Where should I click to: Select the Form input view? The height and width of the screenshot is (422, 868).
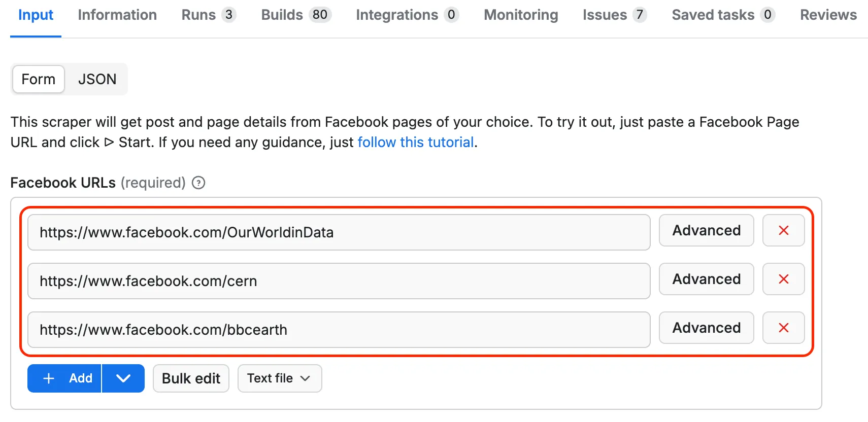click(38, 79)
